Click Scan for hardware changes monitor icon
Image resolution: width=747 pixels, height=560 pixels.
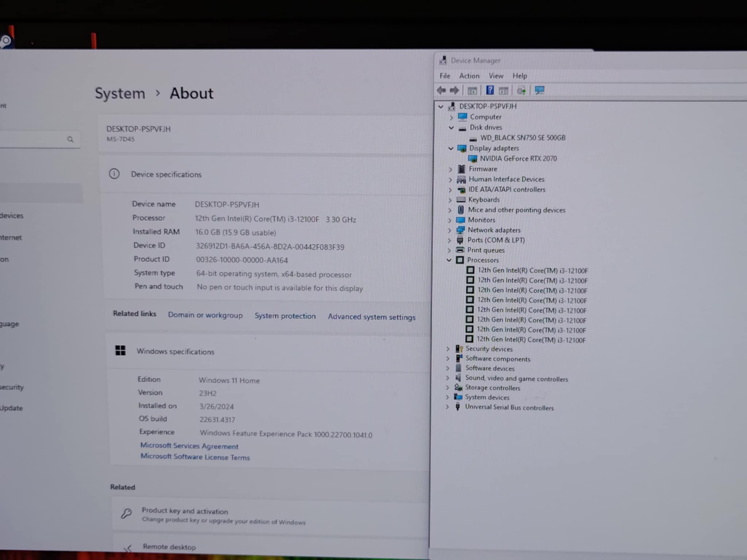[x=539, y=90]
